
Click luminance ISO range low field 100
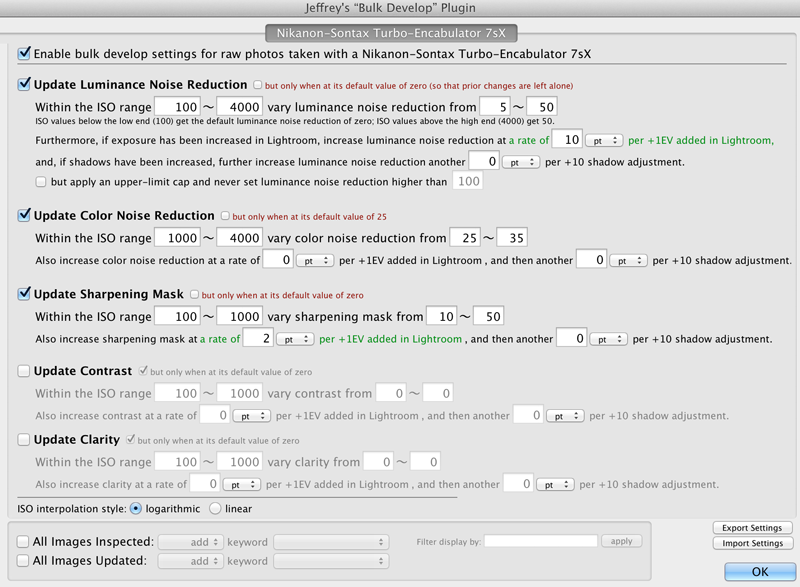pos(177,107)
